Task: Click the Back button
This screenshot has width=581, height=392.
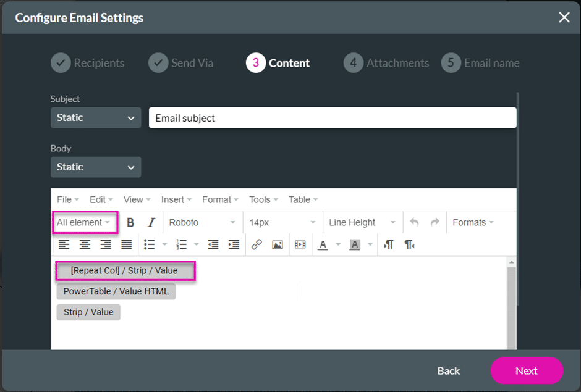Action: pos(448,371)
